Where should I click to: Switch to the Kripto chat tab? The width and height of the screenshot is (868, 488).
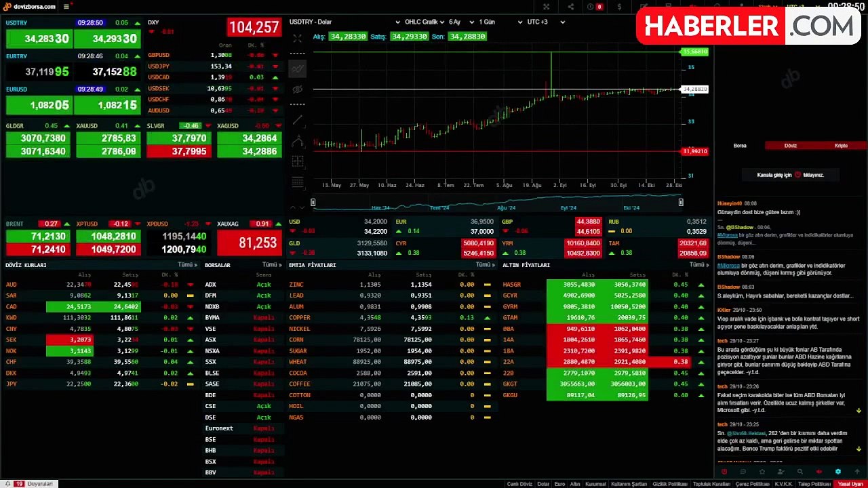842,146
